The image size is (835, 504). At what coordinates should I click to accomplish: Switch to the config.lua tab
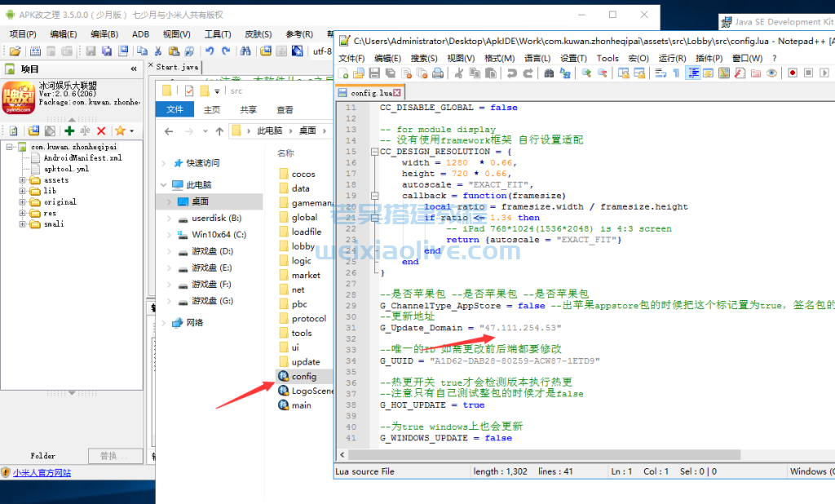pyautogui.click(x=369, y=93)
